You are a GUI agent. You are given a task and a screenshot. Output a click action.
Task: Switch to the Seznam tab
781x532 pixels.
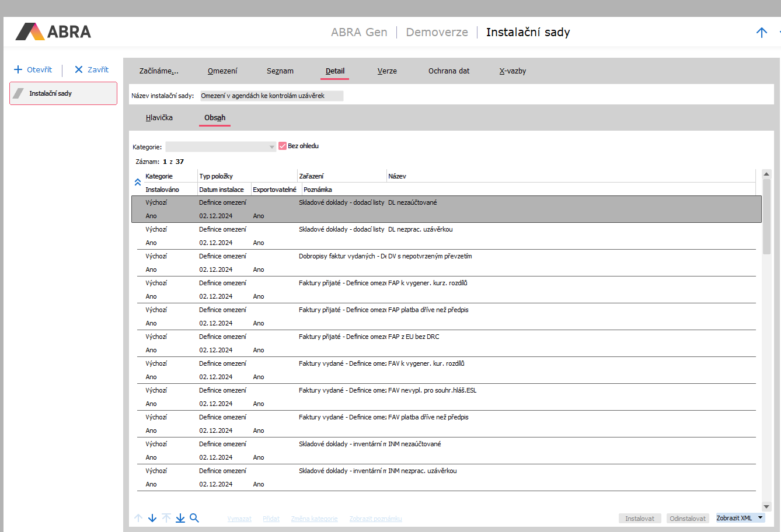coord(280,71)
